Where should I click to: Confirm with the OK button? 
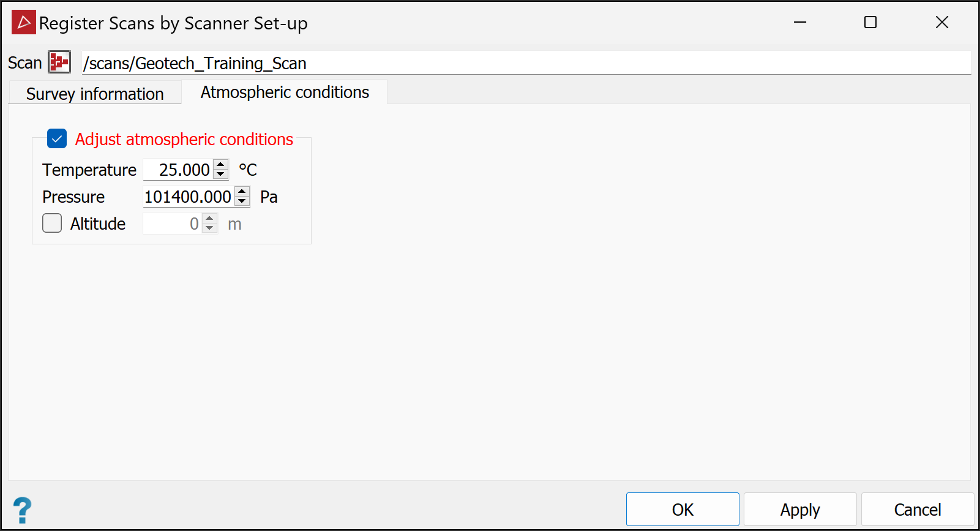[683, 510]
